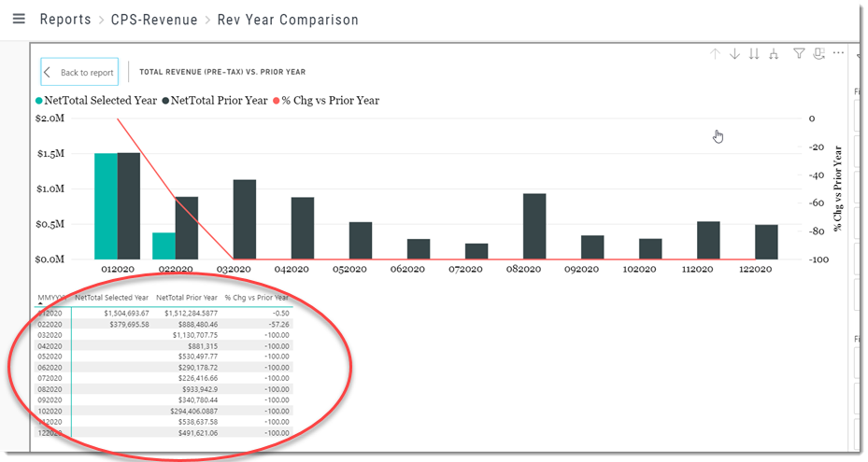Sort table by NetTotal Selected Year column

[x=112, y=298]
